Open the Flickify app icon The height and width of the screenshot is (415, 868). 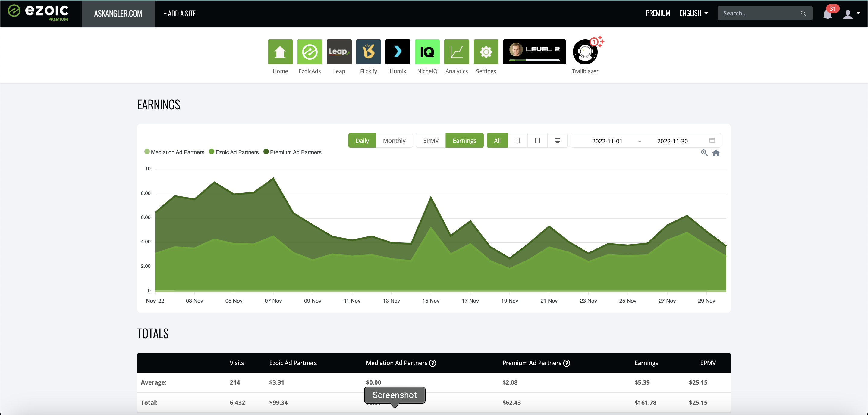[368, 52]
